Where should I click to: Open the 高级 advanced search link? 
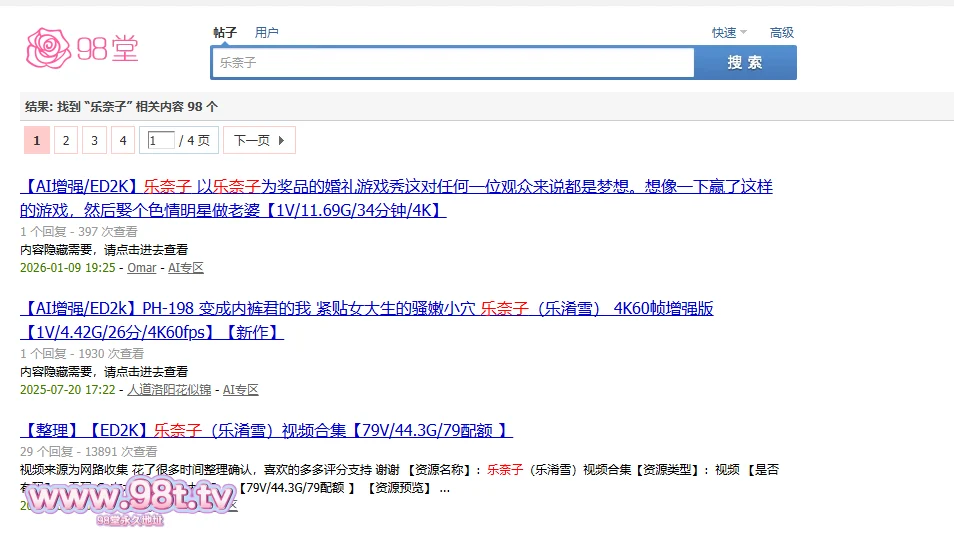(x=781, y=32)
